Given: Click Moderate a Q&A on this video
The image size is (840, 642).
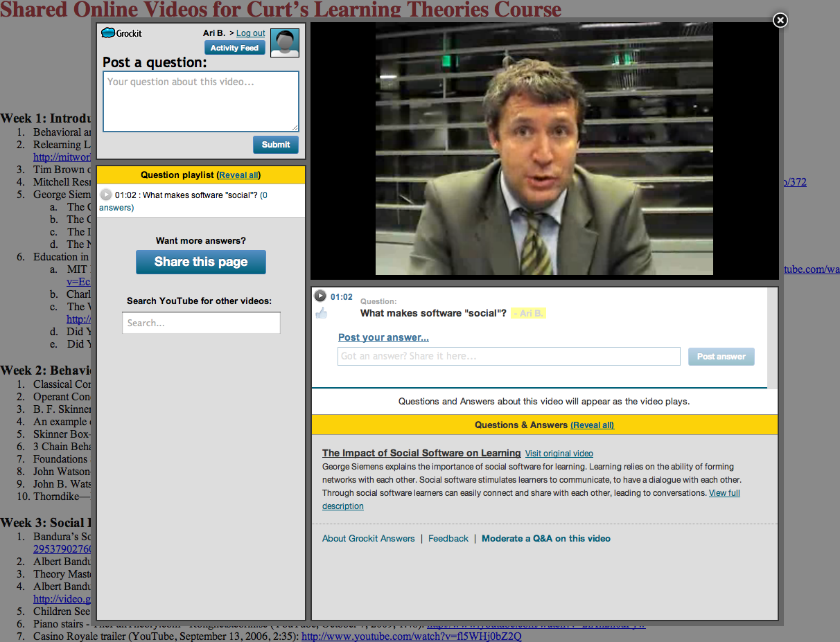Looking at the screenshot, I should (546, 538).
